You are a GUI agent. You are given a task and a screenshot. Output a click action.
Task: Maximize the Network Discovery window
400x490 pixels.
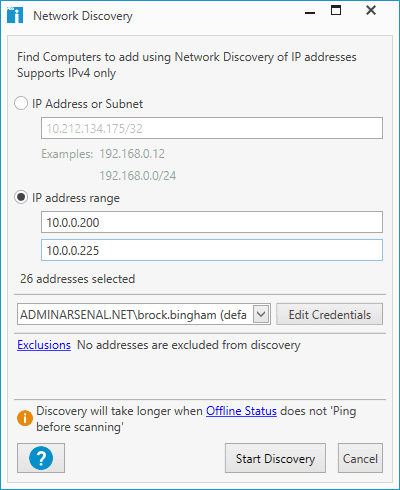pyautogui.click(x=336, y=11)
